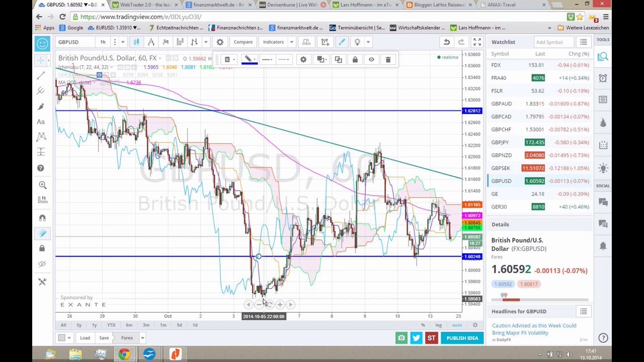Select GBPJPY in the watchlist

(540, 142)
